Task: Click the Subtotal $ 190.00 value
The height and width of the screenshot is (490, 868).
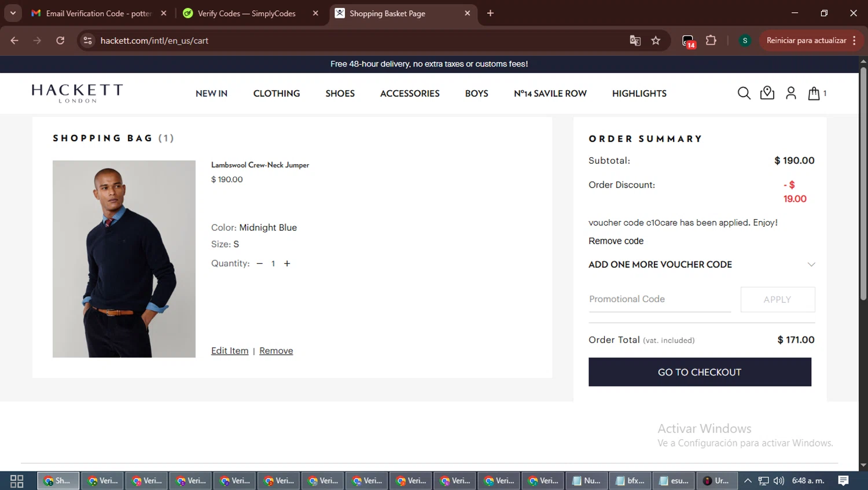Action: click(795, 160)
